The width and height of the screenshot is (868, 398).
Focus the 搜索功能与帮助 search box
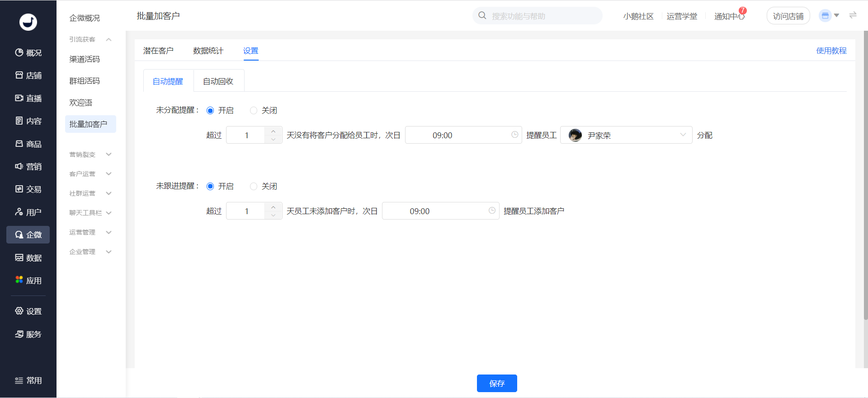click(538, 16)
